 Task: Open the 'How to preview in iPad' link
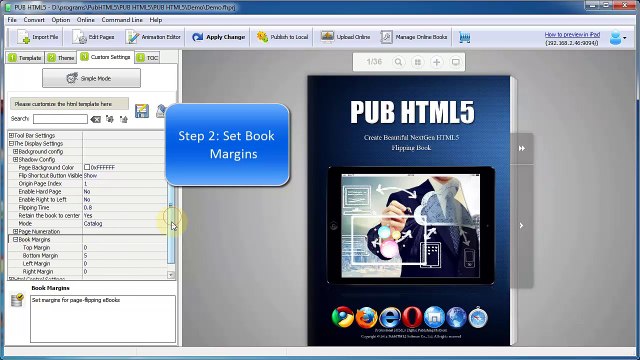[572, 35]
